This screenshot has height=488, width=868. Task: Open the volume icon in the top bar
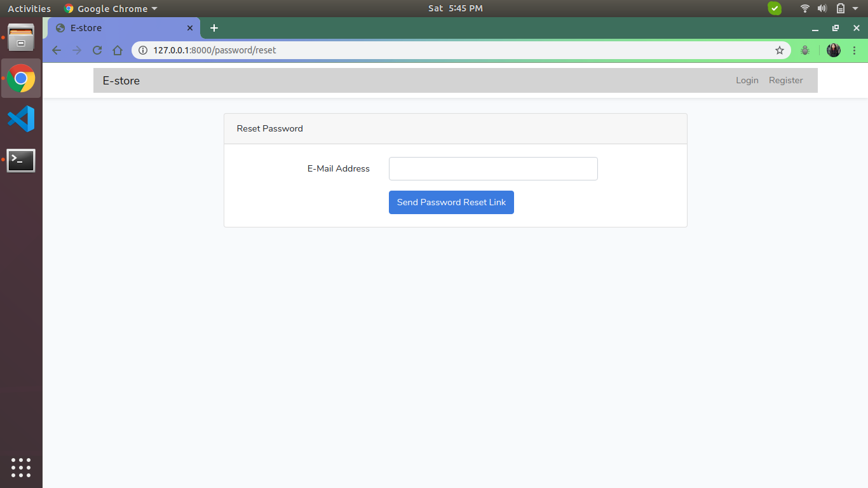point(822,8)
